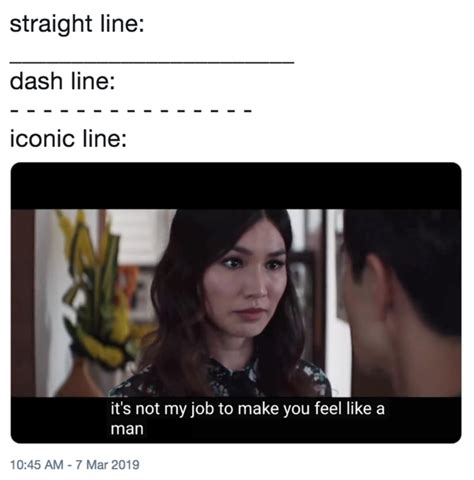The image size is (474, 480).
Task: Click the brown door frame in the image
Action: [23, 303]
